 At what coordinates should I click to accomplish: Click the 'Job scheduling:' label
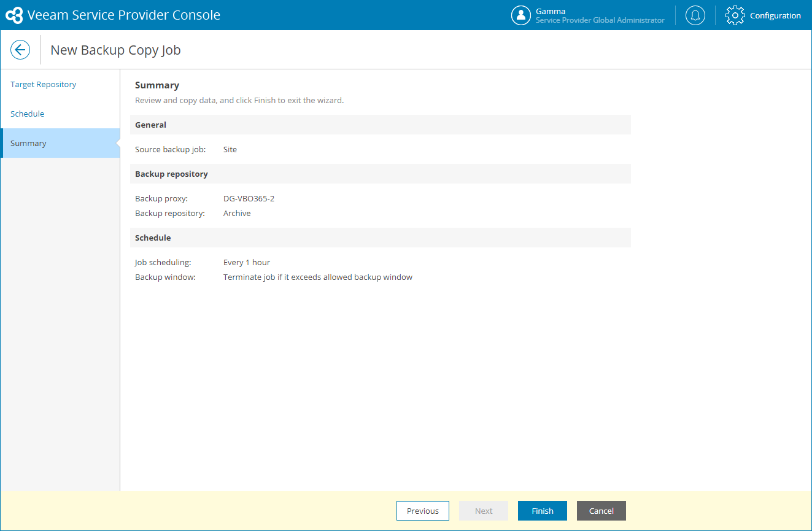pyautogui.click(x=163, y=262)
